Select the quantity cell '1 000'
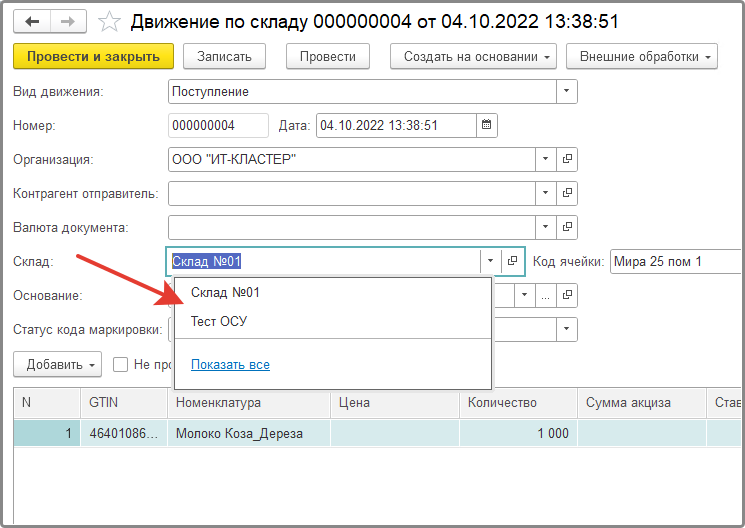Screen dimensions: 745x528 click(x=518, y=433)
